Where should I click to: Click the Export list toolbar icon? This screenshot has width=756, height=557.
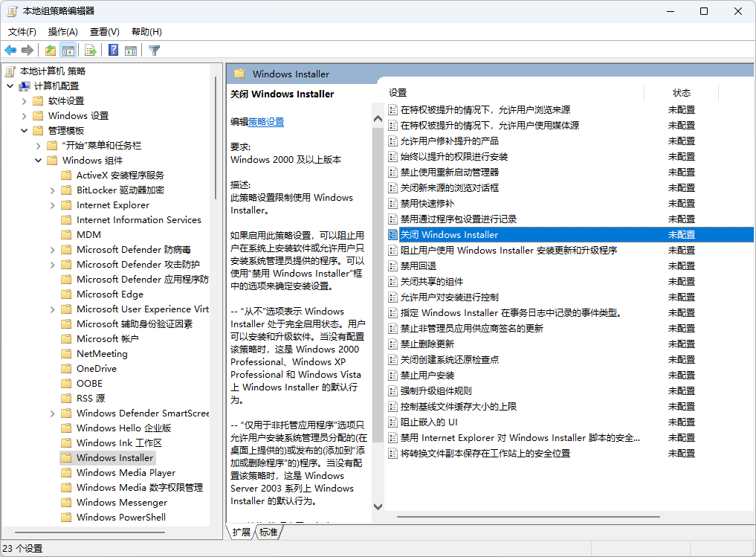pyautogui.click(x=90, y=50)
